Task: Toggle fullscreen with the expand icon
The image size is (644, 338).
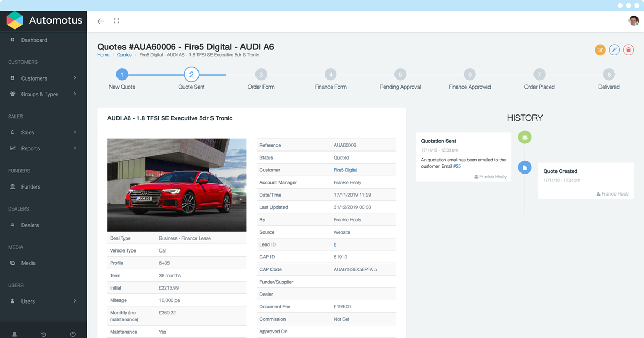Action: click(x=116, y=21)
